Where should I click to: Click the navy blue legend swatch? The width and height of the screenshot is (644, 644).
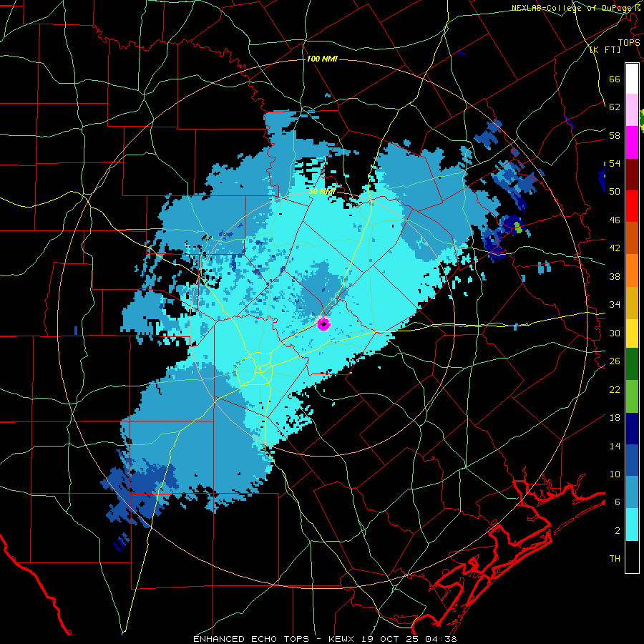632,429
